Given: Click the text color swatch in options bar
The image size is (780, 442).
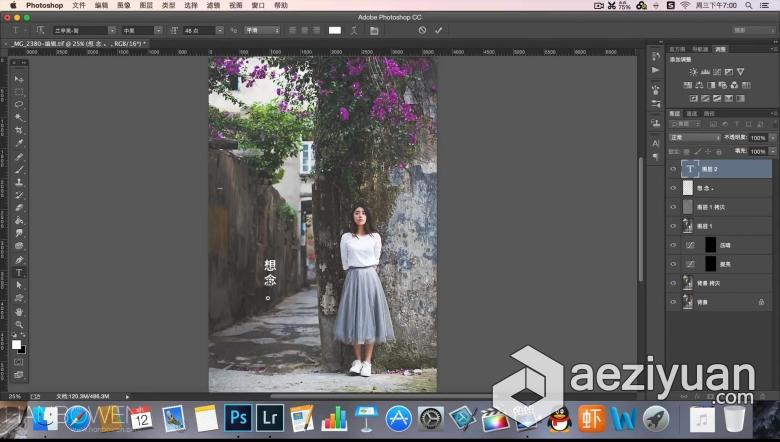Looking at the screenshot, I should 335,30.
